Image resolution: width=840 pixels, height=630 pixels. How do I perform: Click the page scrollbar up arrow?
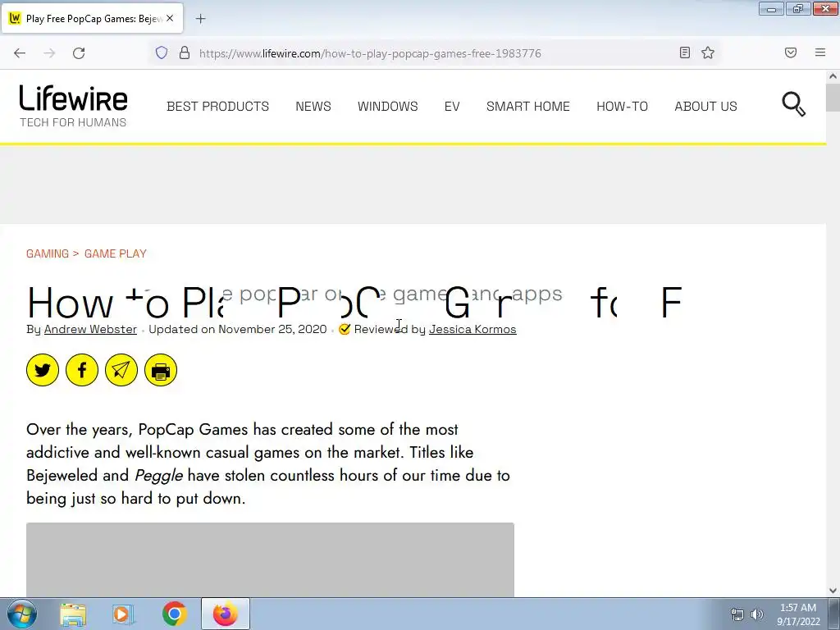pos(833,76)
